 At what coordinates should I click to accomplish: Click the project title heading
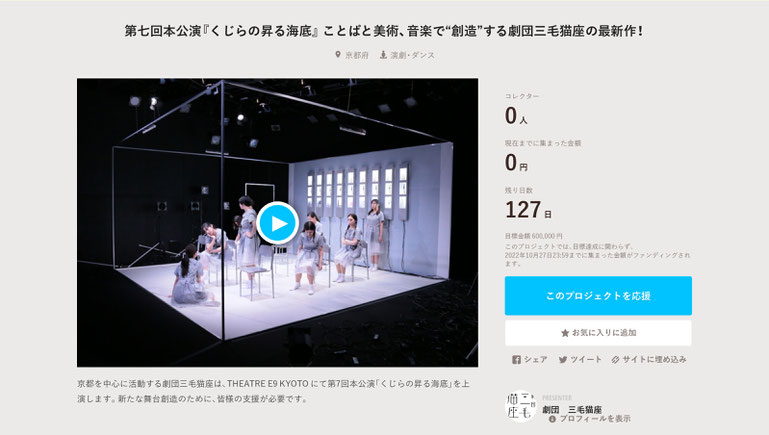(x=384, y=31)
